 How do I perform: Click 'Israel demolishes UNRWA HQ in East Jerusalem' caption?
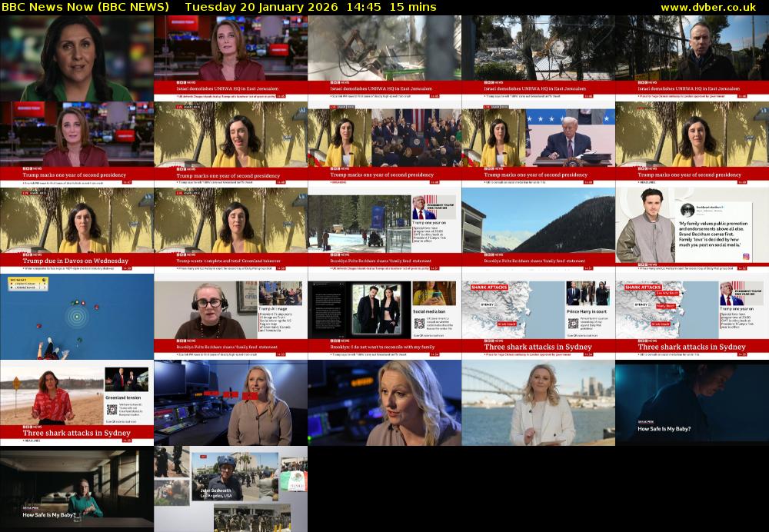228,88
